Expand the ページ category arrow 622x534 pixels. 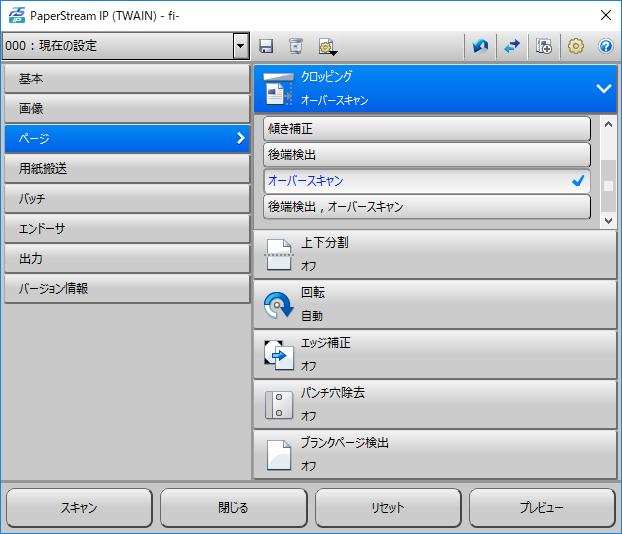(x=240, y=138)
